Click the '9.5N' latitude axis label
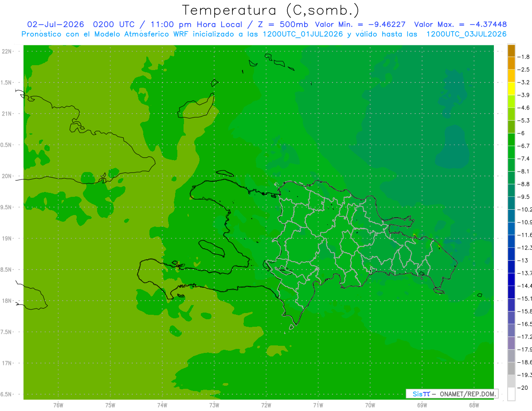Image resolution: width=532 pixels, height=411 pixels. pos(5,207)
